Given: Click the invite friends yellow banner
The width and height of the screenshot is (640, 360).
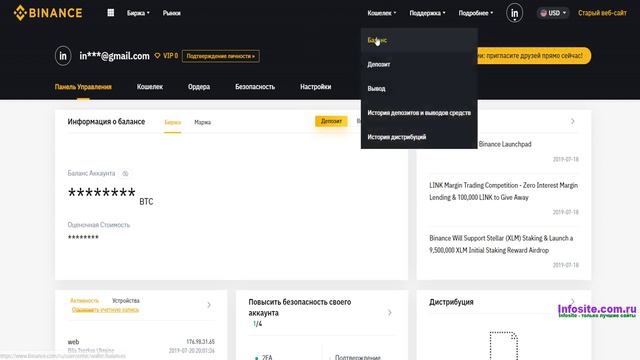Looking at the screenshot, I should [534, 56].
